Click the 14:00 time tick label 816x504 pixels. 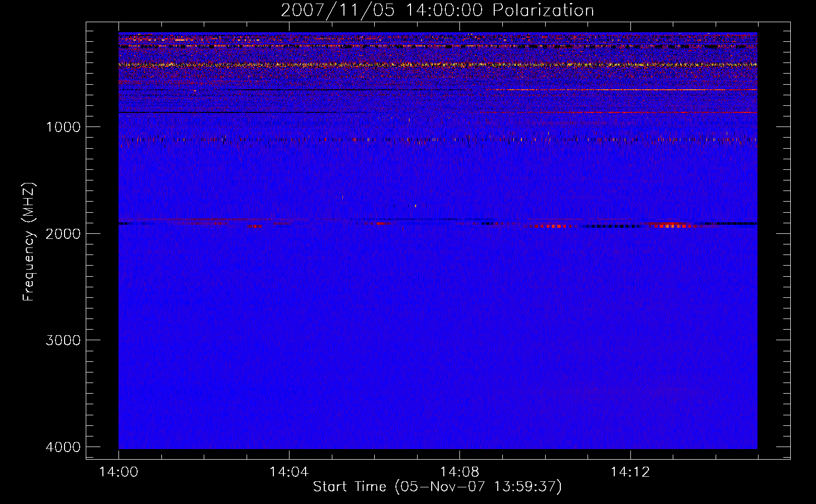point(119,472)
